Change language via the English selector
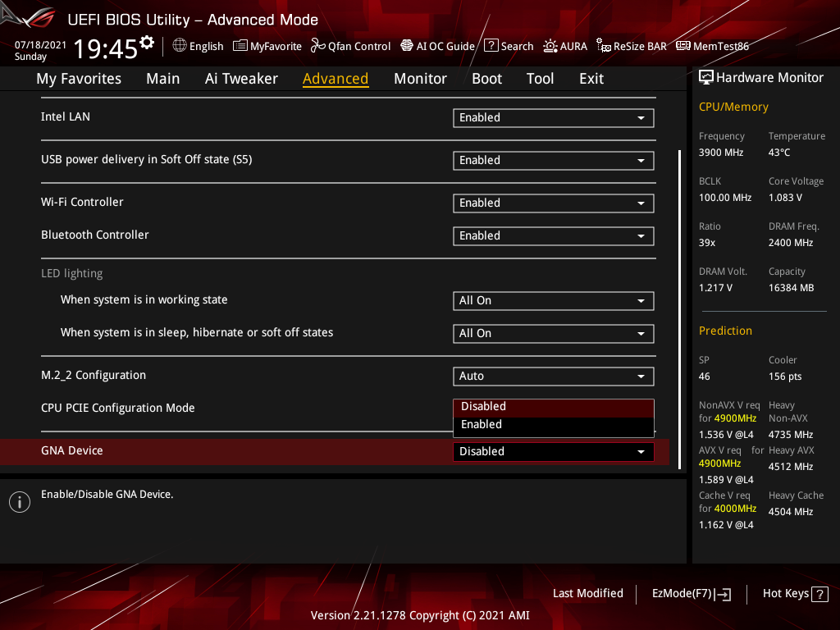The height and width of the screenshot is (630, 840). click(x=198, y=46)
